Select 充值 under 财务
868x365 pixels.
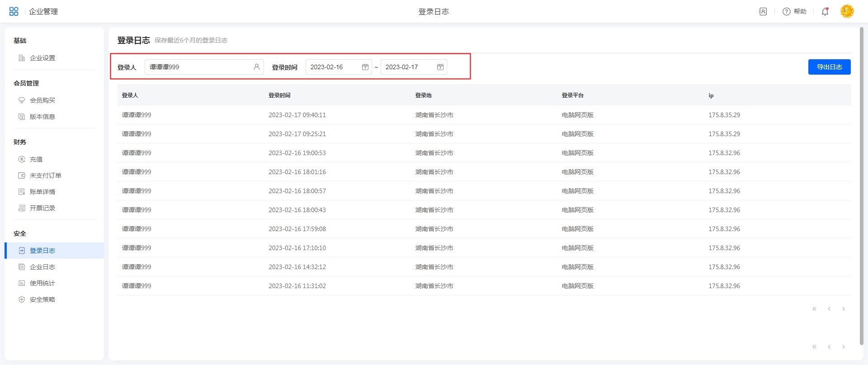pyautogui.click(x=36, y=159)
